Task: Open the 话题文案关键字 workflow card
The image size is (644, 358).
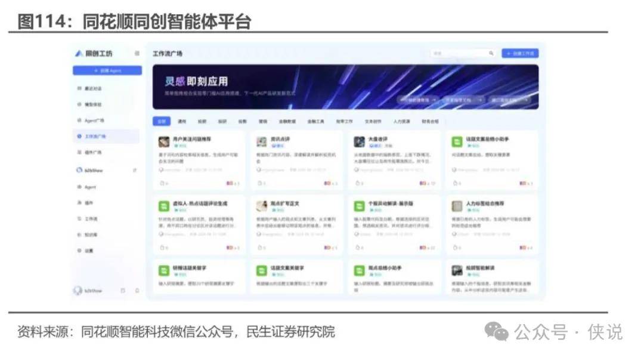Action: click(296, 277)
